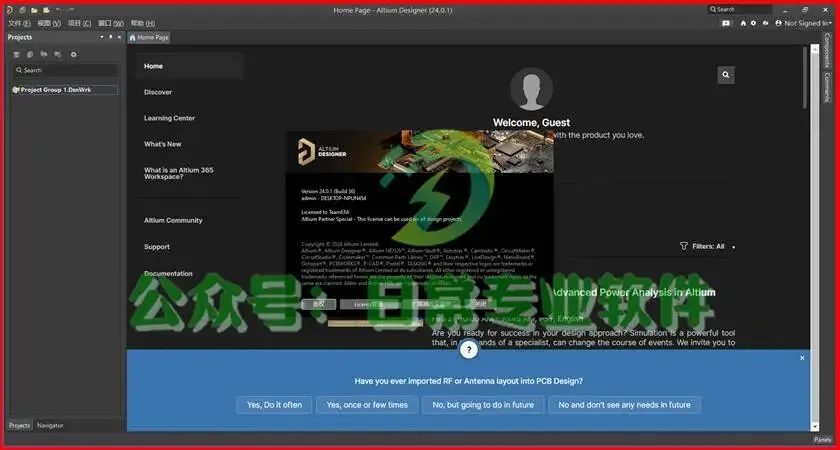
Task: Open the Documentation link
Action: coord(168,274)
